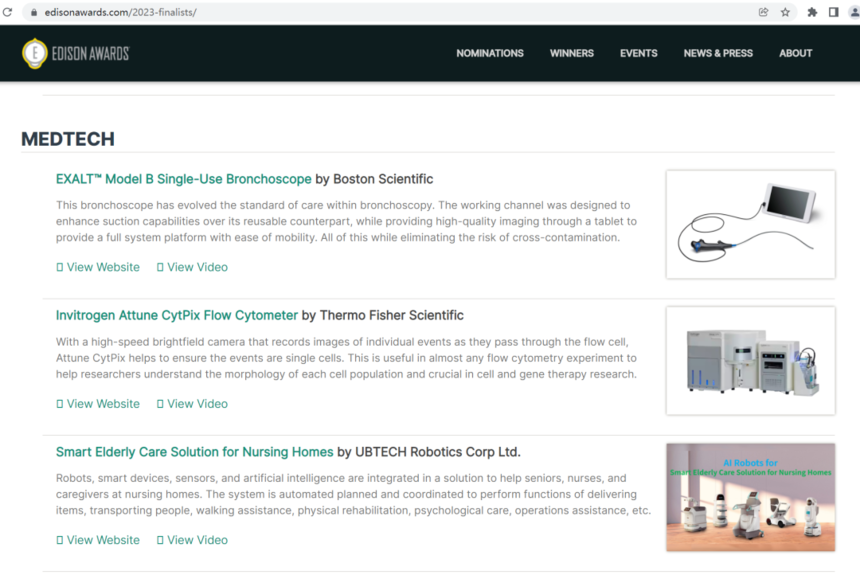Click the text 'by Thermo Fisher Scientific'
This screenshot has height=575, width=860.
pyautogui.click(x=383, y=315)
